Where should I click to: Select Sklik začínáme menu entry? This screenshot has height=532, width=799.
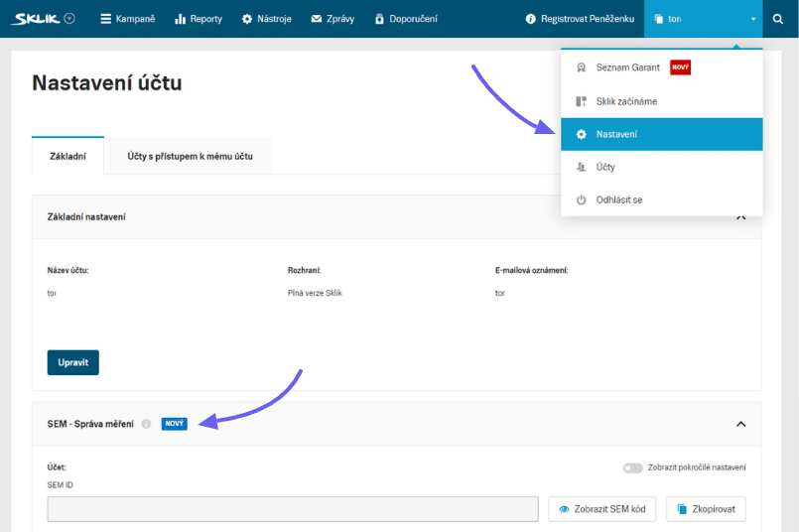(626, 101)
